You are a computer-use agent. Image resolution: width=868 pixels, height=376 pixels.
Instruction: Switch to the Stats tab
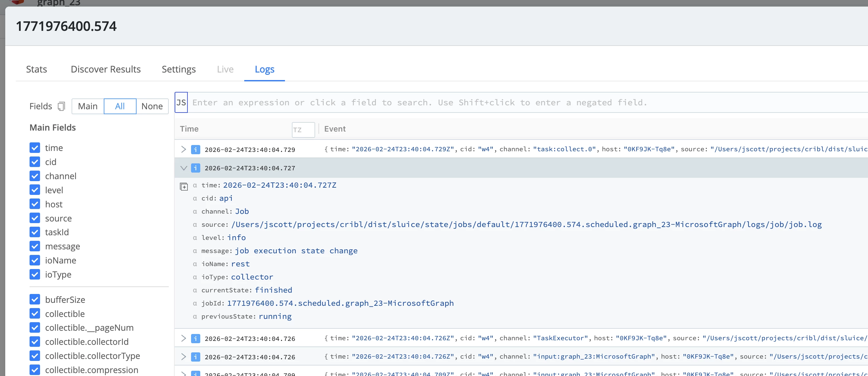(36, 69)
